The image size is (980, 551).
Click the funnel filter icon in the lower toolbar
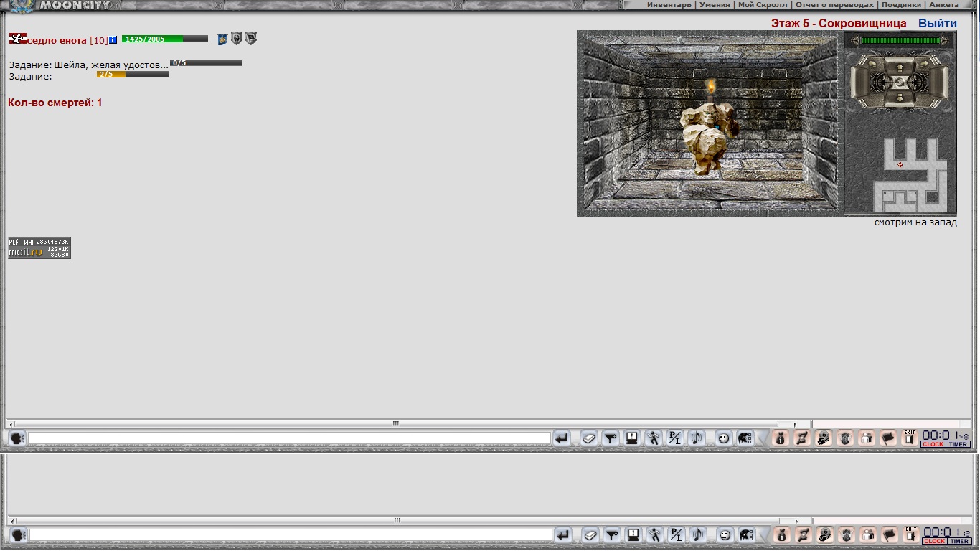tap(612, 535)
